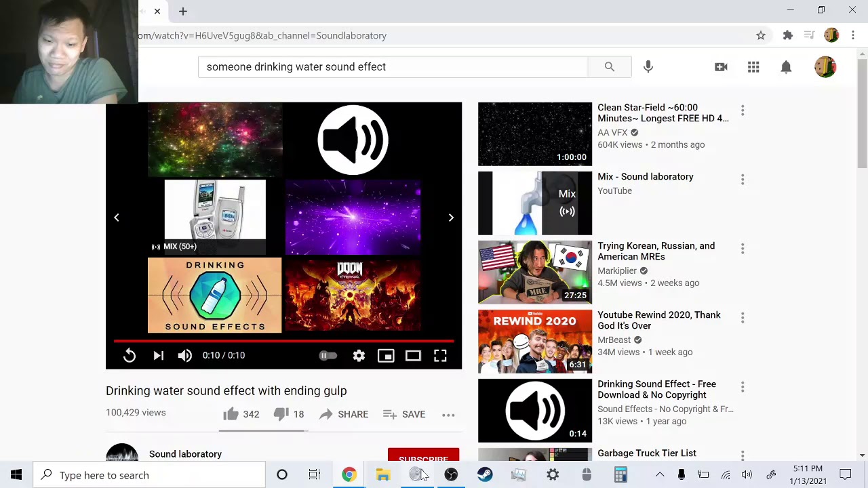Show previous end-screen suggestions
Viewport: 868px width, 488px height.
tap(117, 218)
